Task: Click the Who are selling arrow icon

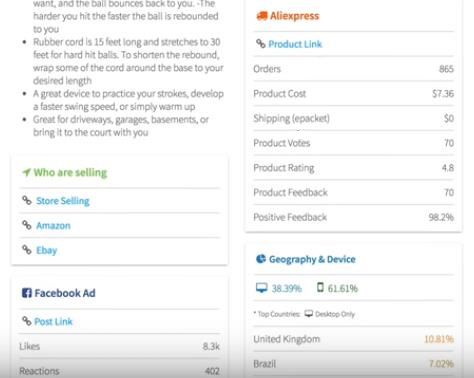Action: (x=26, y=172)
